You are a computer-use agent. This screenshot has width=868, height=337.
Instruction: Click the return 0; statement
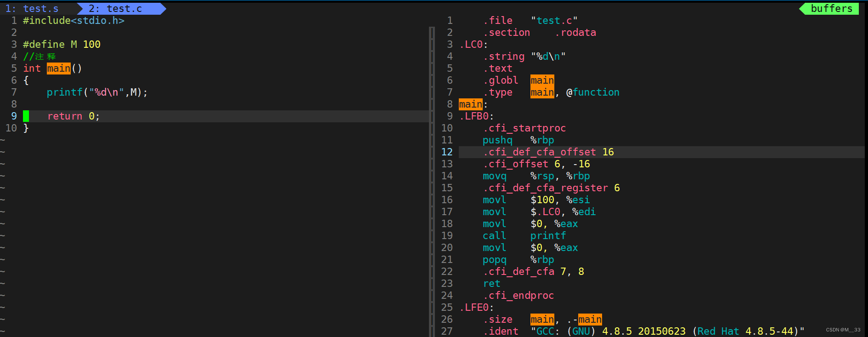click(73, 116)
